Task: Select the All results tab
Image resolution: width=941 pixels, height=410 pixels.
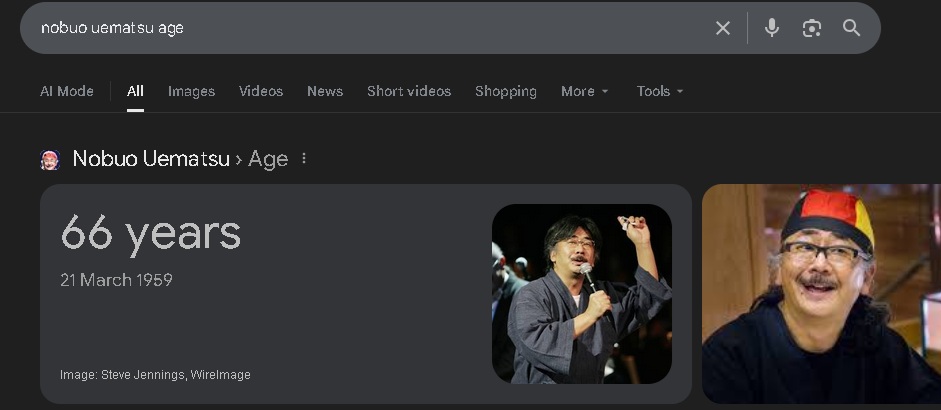Action: tap(135, 91)
